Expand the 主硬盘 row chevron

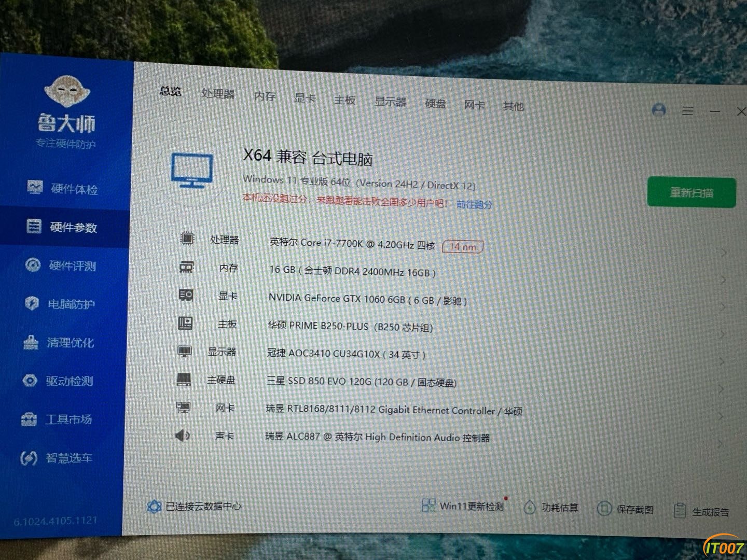722,389
